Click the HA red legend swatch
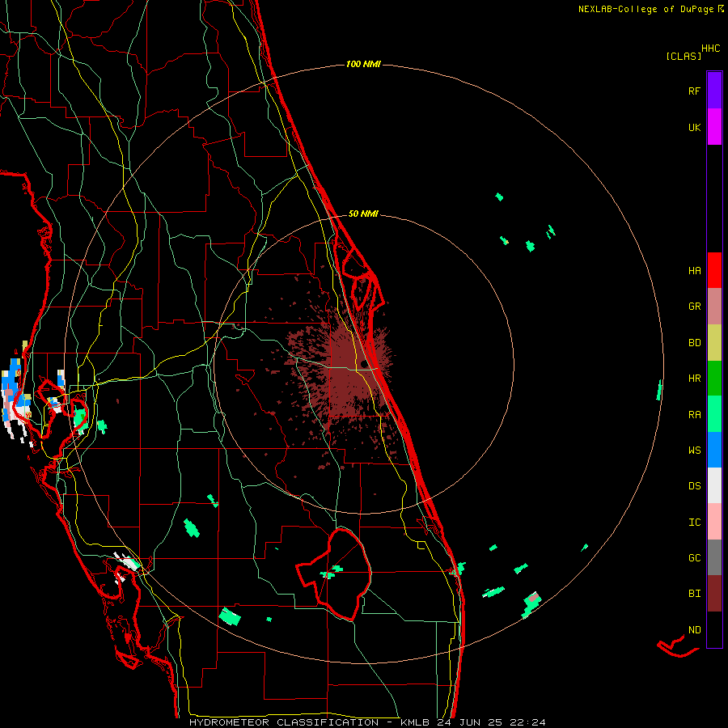Screen dimensions: 728x728 tap(714, 270)
